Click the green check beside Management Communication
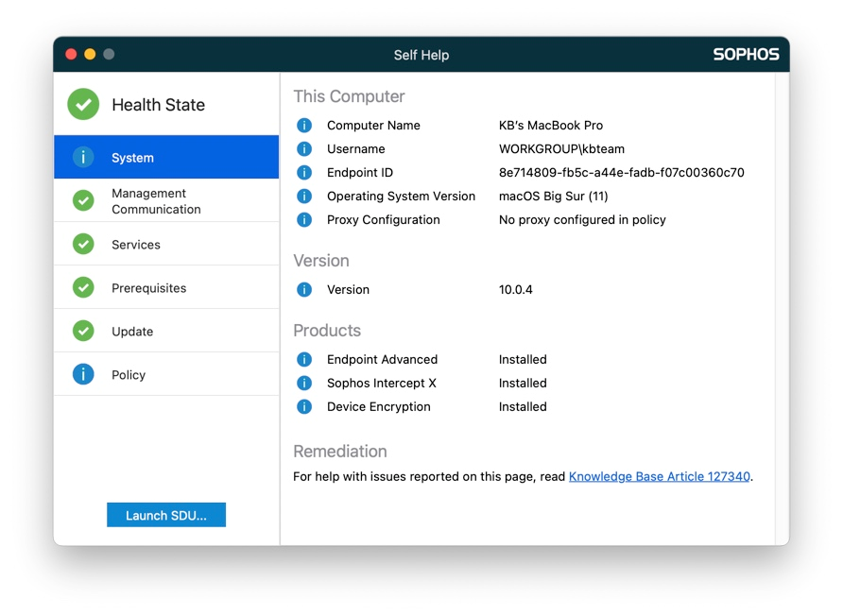Image resolution: width=843 pixels, height=616 pixels. click(x=82, y=199)
